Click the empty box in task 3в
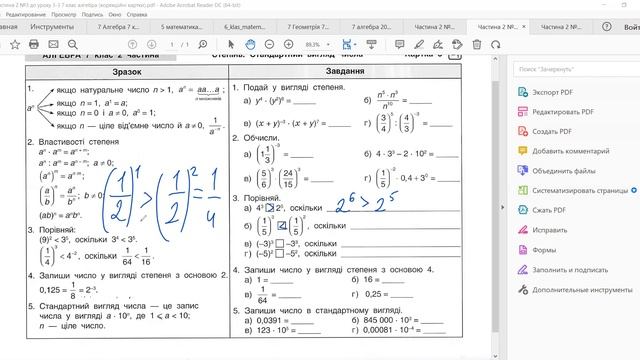 pyautogui.click(x=280, y=244)
